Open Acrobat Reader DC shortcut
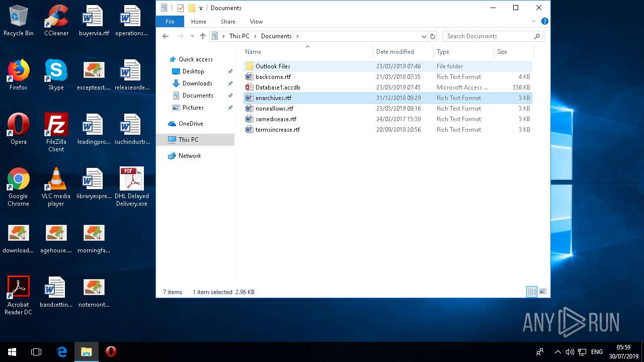This screenshot has height=362, width=644. [x=18, y=296]
